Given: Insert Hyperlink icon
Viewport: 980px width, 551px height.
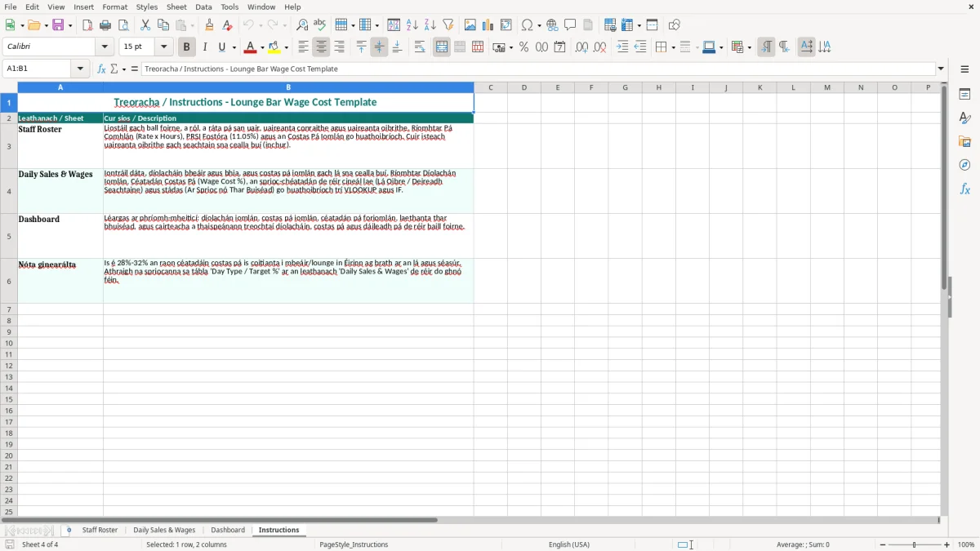Looking at the screenshot, I should [x=552, y=25].
